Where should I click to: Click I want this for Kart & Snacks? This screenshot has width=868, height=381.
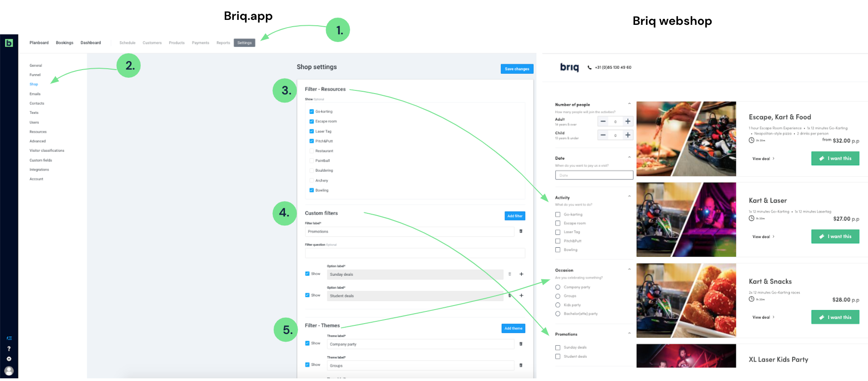coord(835,317)
